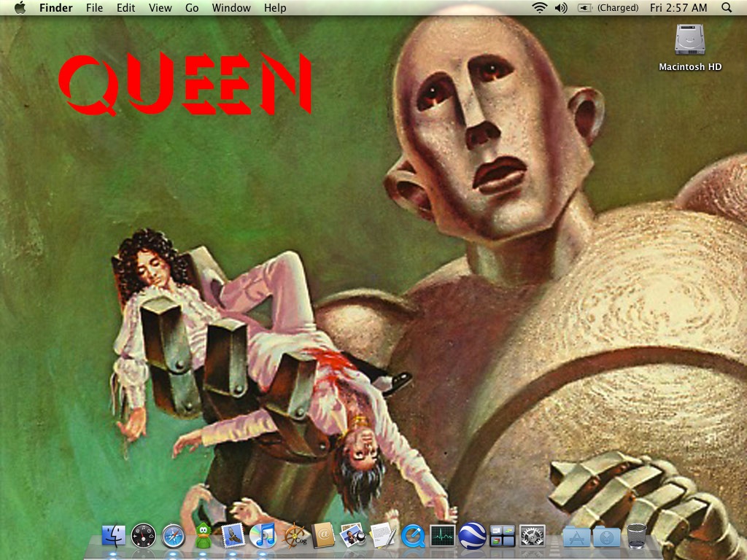Open Activity Monitor icon in Dock

pos(443,536)
